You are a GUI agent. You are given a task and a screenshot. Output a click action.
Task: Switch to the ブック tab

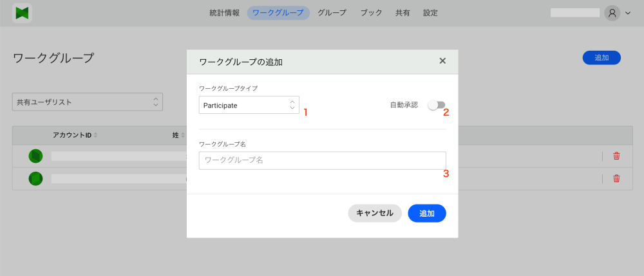pos(371,13)
